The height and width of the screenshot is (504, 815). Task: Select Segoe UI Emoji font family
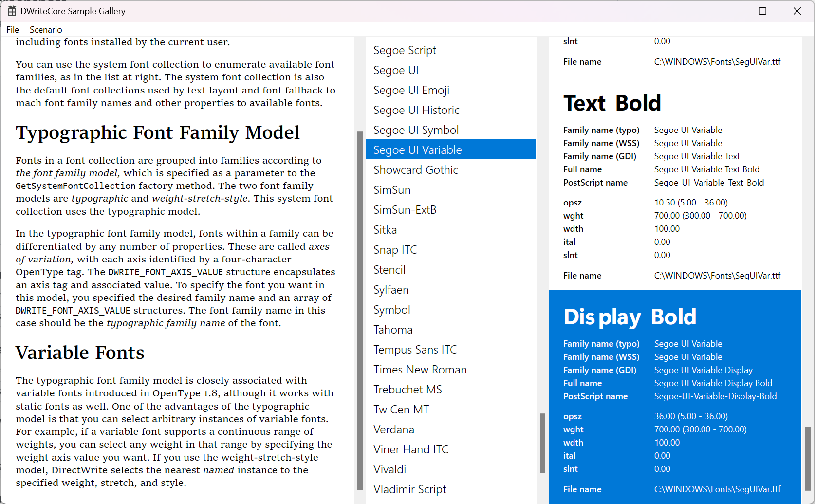(x=411, y=90)
